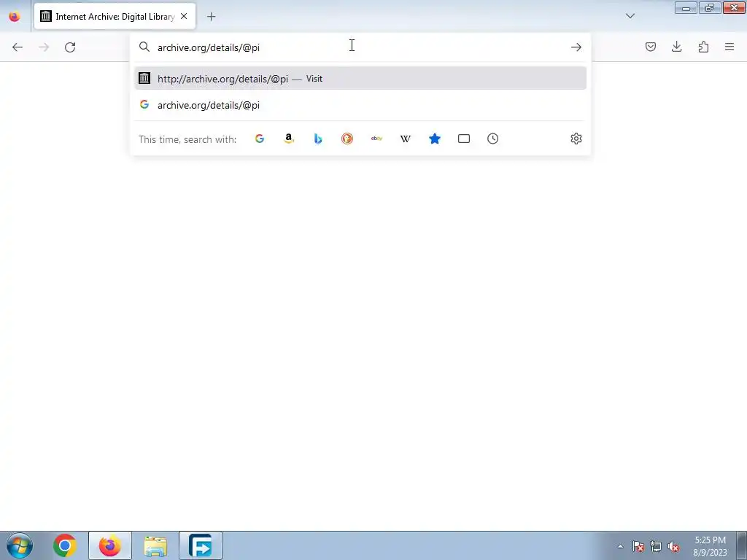Open Save to Pocket
Image resolution: width=747 pixels, height=560 pixels.
(x=650, y=47)
